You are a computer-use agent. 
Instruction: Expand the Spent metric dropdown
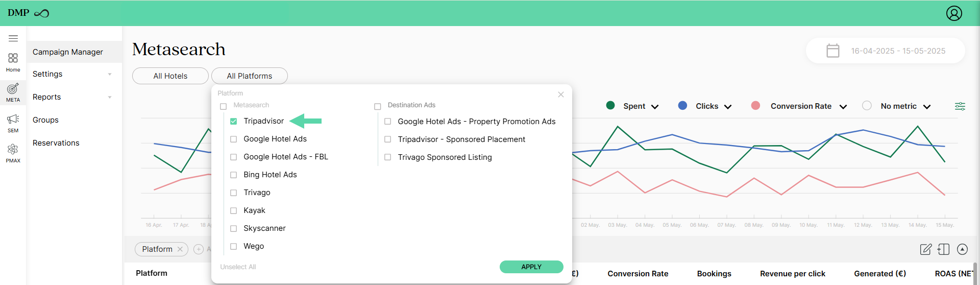click(655, 106)
